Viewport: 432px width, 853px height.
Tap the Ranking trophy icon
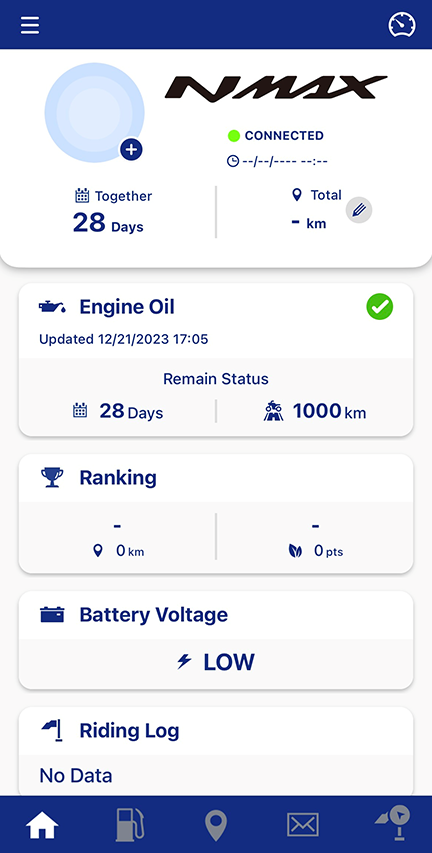tap(52, 478)
